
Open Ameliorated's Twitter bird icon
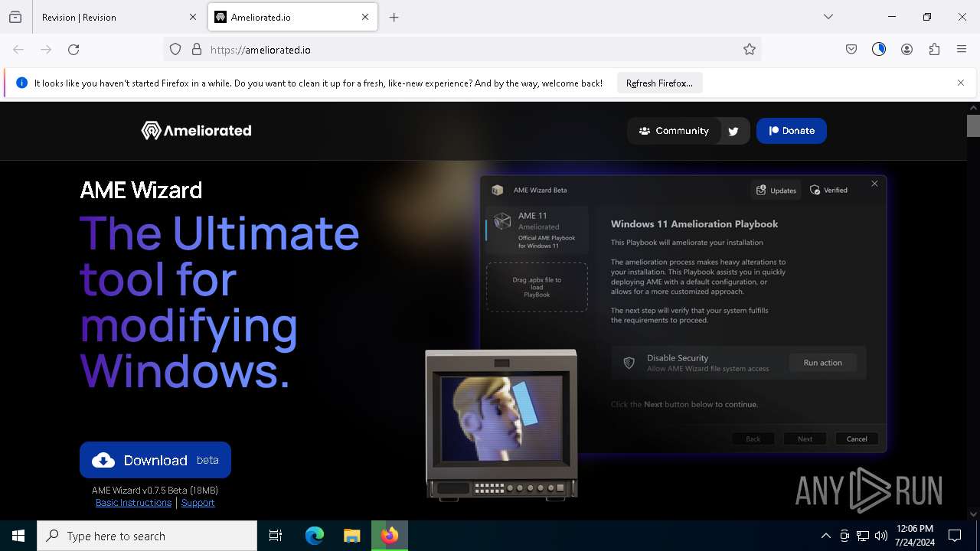[x=733, y=131]
